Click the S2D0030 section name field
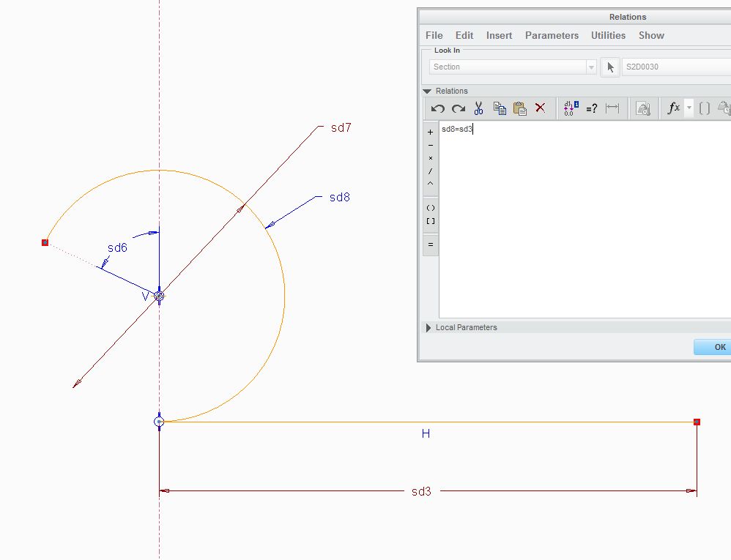 coord(677,67)
